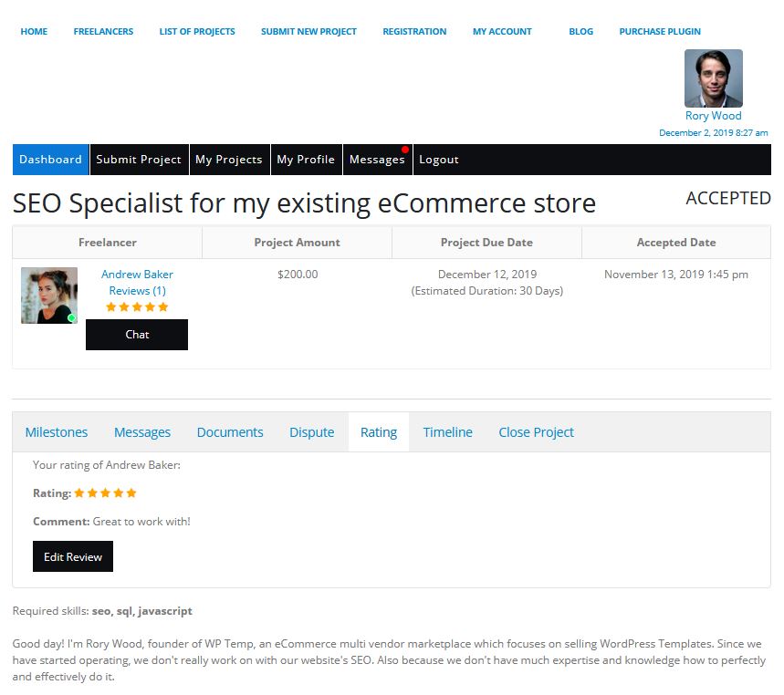Screen dimensions: 784x695
Task: Click the star rating next to Rating label
Action: (106, 493)
